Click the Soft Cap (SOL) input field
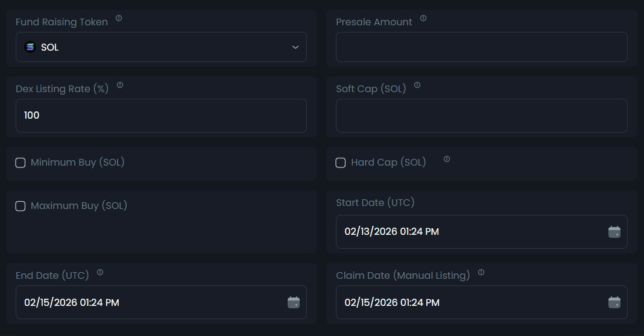 pyautogui.click(x=481, y=116)
